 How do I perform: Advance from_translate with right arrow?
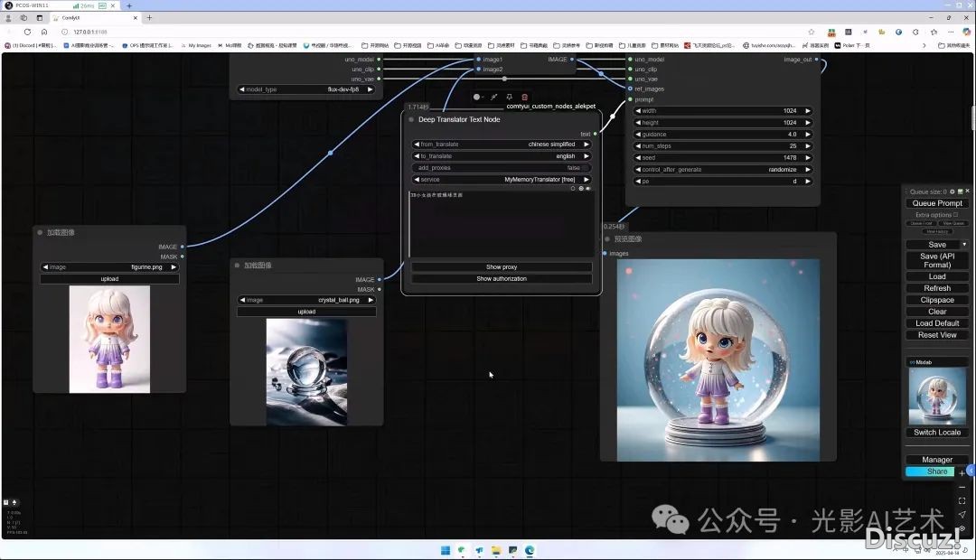587,145
